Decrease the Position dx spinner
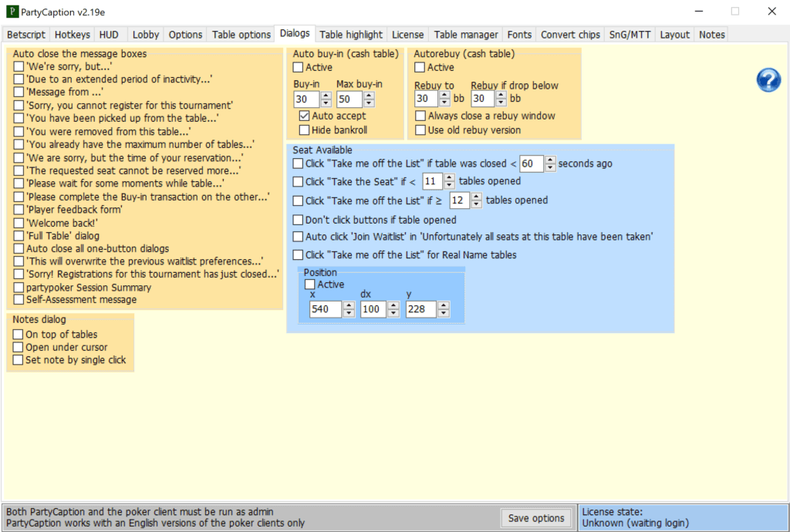The height and width of the screenshot is (532, 790). tap(393, 313)
